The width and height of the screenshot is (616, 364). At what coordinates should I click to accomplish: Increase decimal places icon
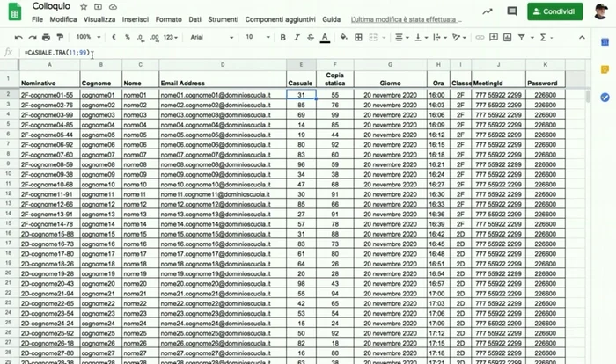[x=154, y=37]
